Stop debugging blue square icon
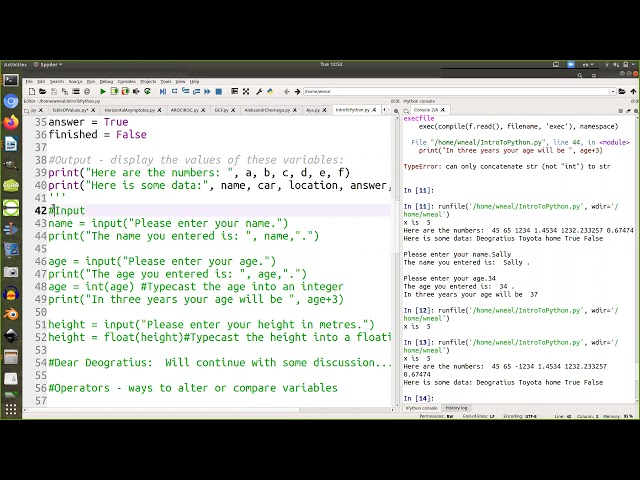 219,91
